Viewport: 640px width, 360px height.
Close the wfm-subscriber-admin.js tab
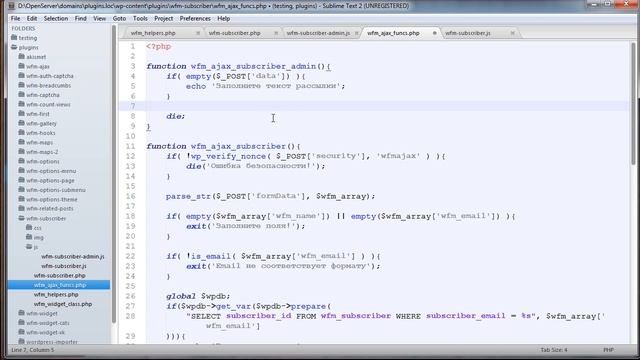(x=356, y=33)
